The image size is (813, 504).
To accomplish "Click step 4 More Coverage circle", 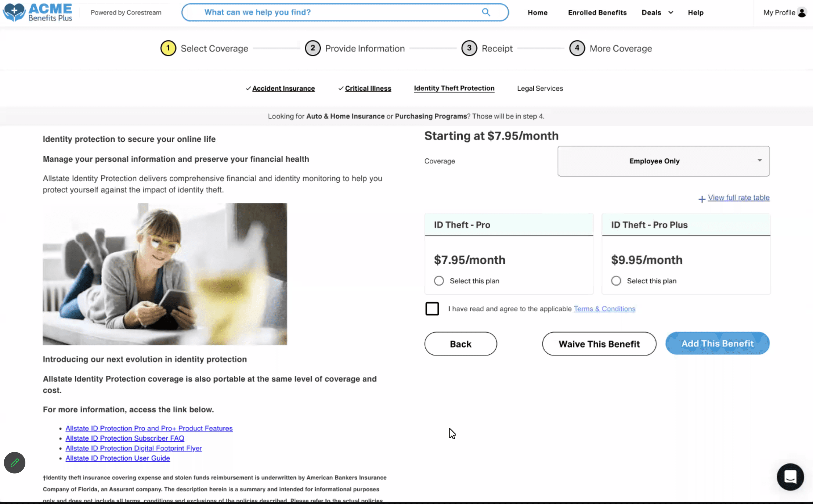I will coord(577,48).
